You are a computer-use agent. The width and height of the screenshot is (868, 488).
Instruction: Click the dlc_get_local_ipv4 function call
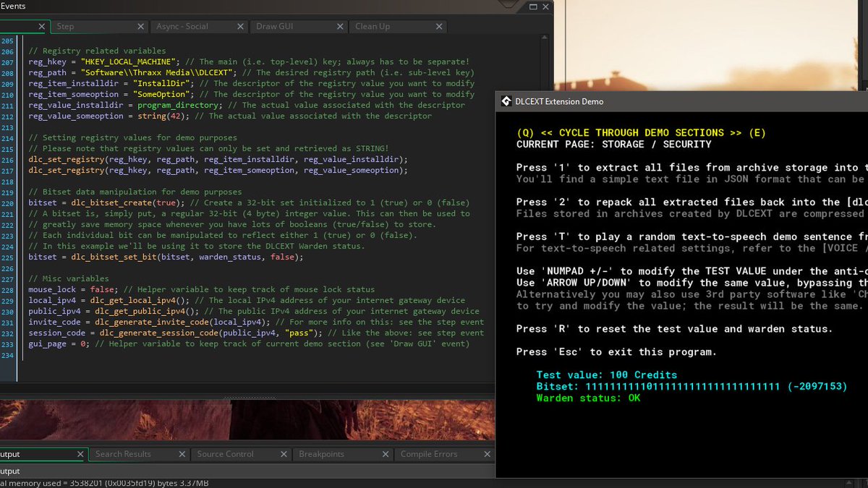(x=135, y=300)
